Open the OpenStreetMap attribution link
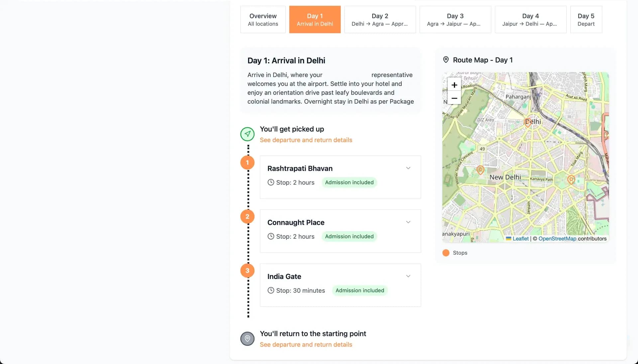Image resolution: width=638 pixels, height=364 pixels. point(557,239)
